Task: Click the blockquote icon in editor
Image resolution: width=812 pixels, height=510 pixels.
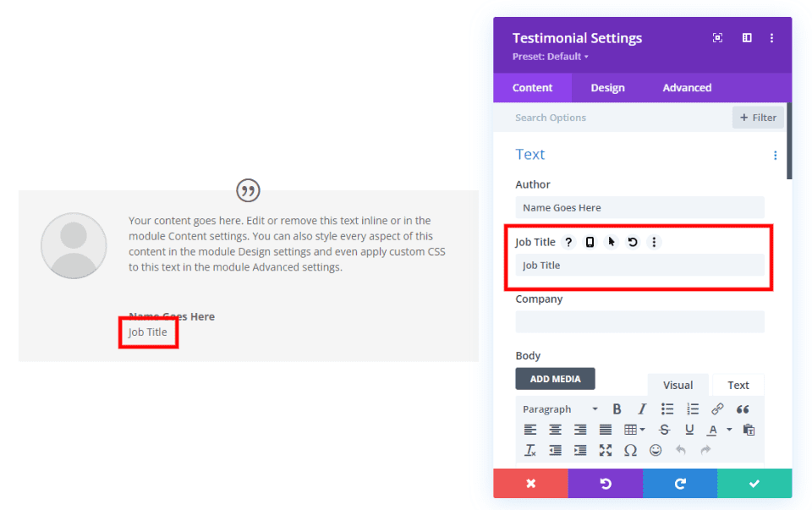Action: click(x=743, y=409)
